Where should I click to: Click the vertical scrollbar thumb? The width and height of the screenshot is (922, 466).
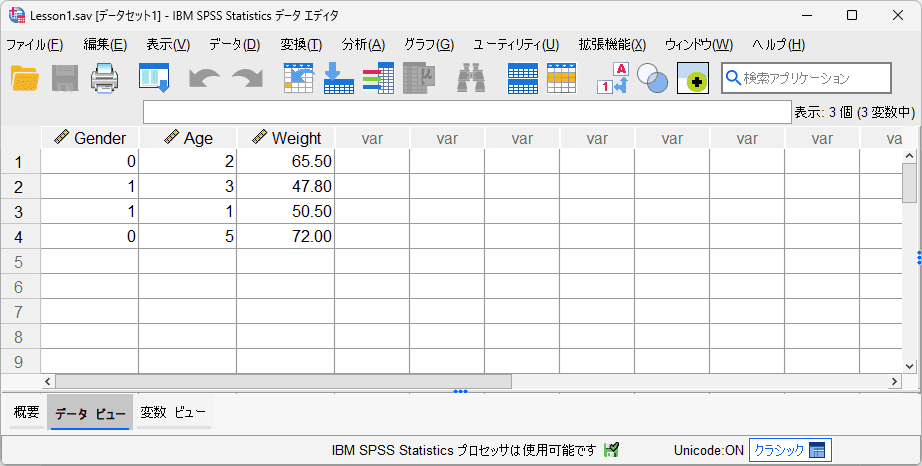click(x=909, y=183)
